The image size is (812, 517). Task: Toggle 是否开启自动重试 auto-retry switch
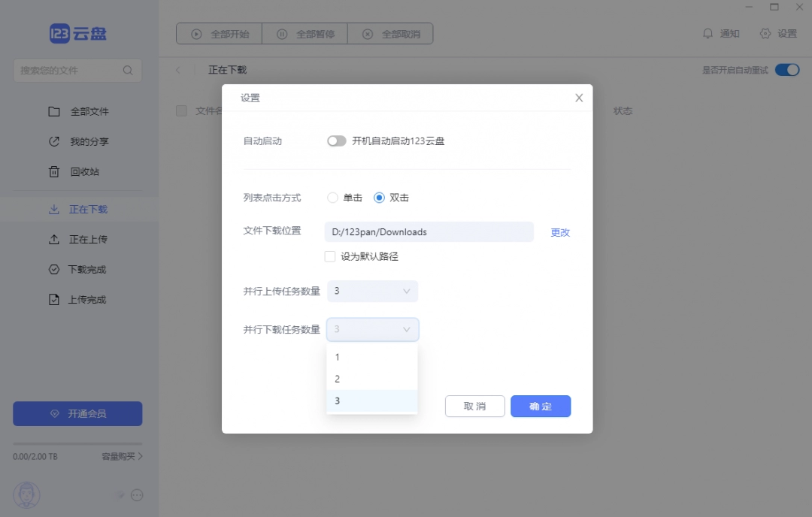pyautogui.click(x=786, y=69)
